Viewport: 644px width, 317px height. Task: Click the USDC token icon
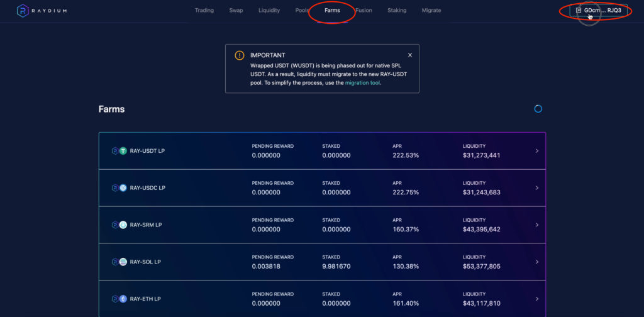123,187
